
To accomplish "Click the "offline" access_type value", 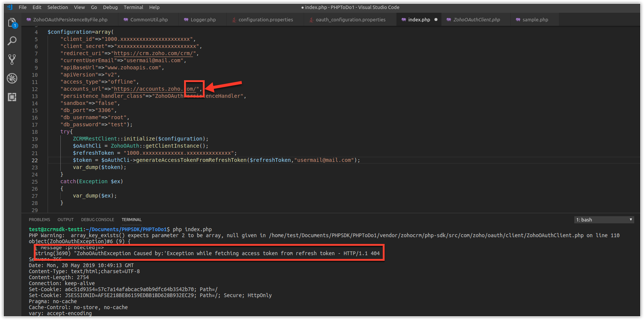I will tap(122, 82).
